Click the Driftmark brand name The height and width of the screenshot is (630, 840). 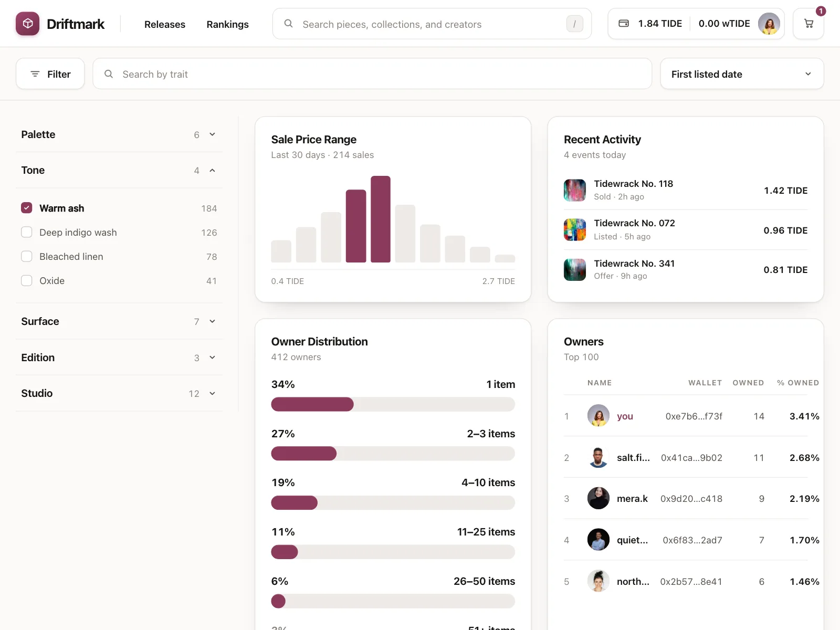[76, 24]
